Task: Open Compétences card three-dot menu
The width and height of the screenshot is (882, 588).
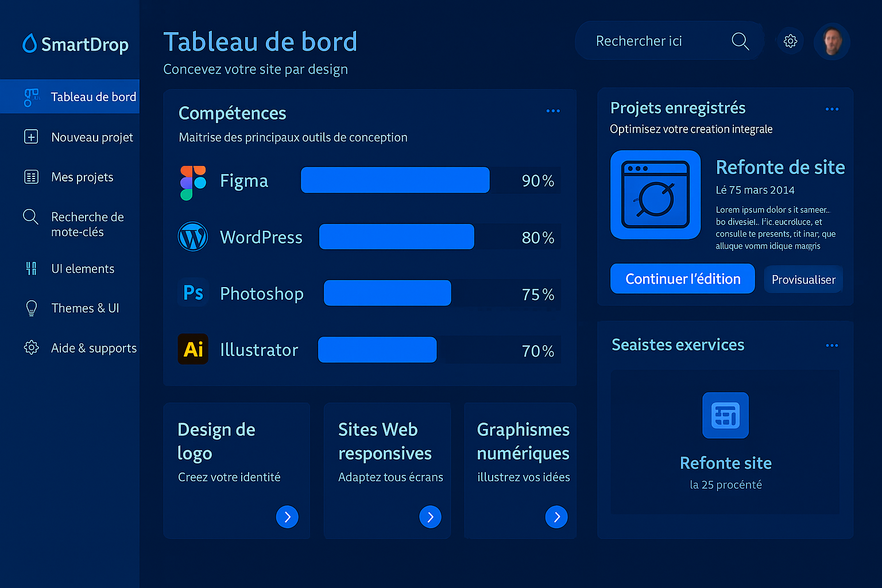Action: tap(552, 111)
